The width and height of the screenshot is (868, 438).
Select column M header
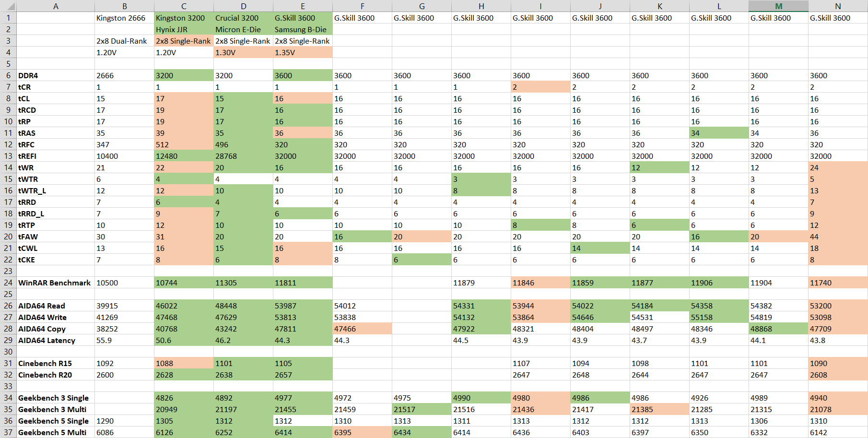tap(778, 6)
